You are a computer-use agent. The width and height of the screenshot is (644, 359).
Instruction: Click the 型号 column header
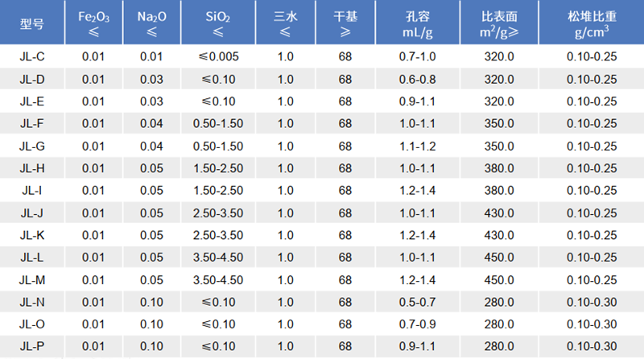[31, 23]
